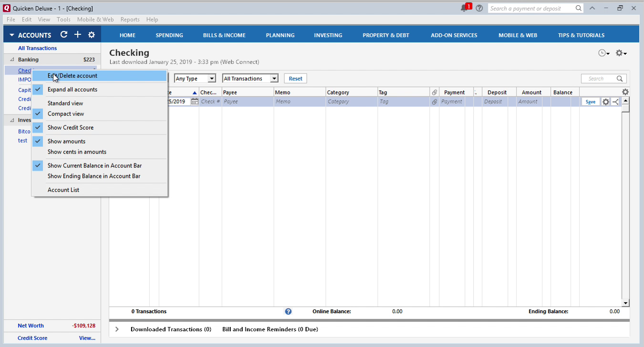This screenshot has width=644, height=347.
Task: Collapse the Investing section triangle
Action: (12, 120)
